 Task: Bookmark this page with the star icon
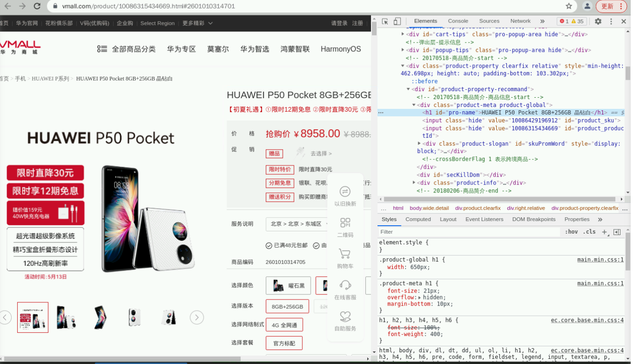pyautogui.click(x=569, y=6)
